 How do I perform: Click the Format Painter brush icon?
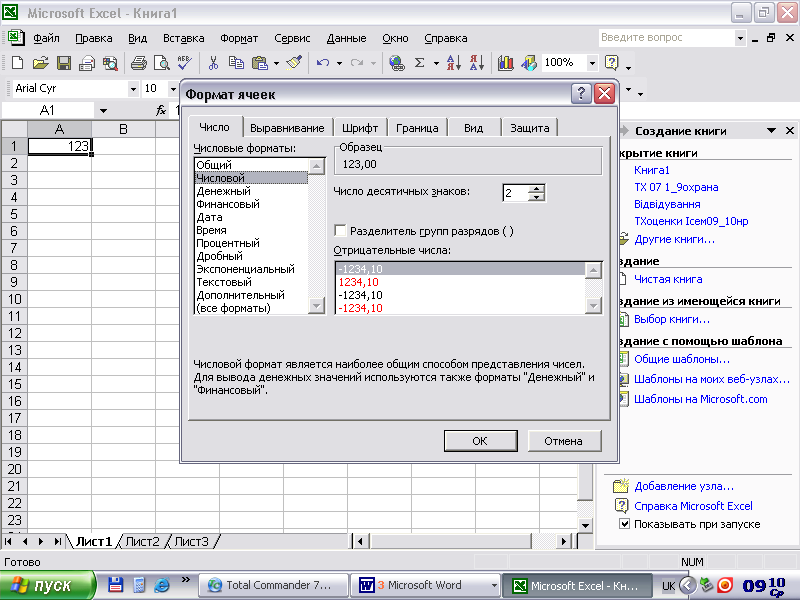pos(294,63)
